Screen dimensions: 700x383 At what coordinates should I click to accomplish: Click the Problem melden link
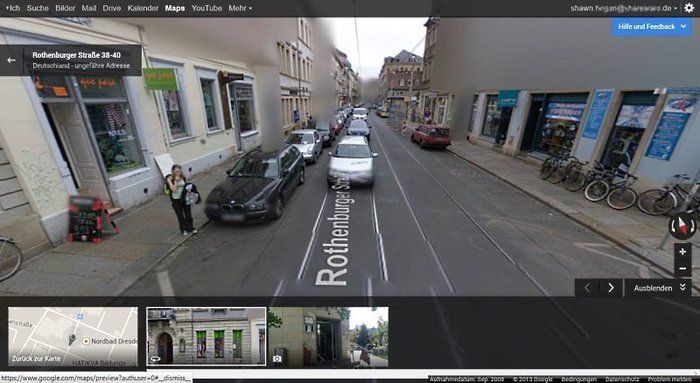pos(670,379)
